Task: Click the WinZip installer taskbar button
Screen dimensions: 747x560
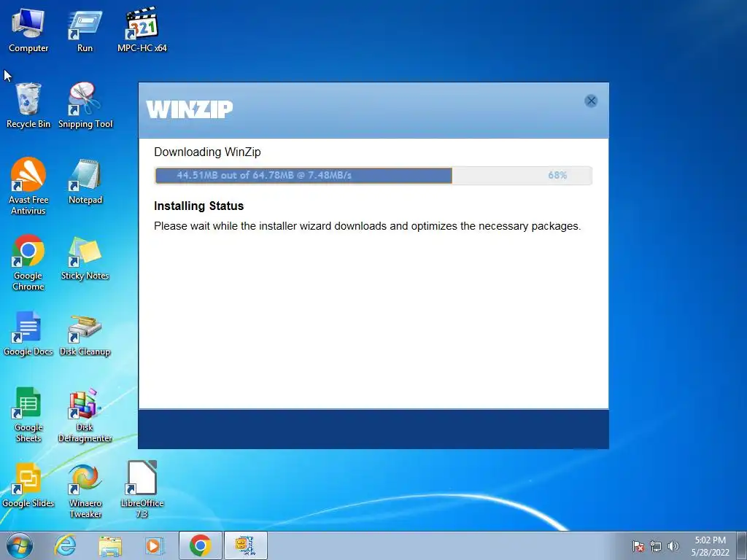Action: point(245,545)
